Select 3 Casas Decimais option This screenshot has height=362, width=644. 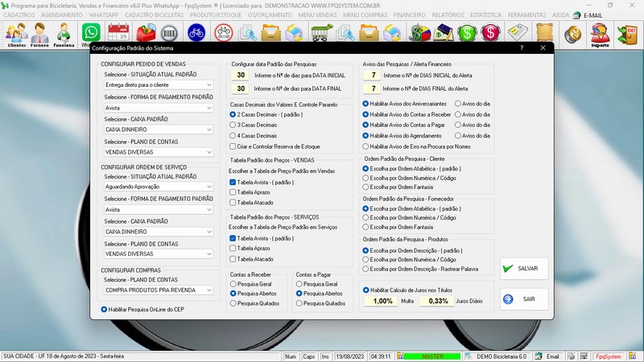(254, 125)
